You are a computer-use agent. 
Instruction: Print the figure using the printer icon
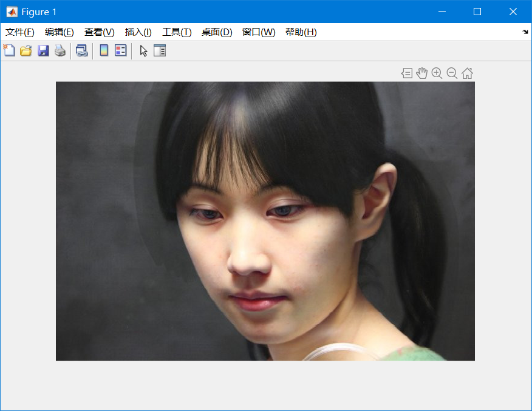pyautogui.click(x=60, y=50)
